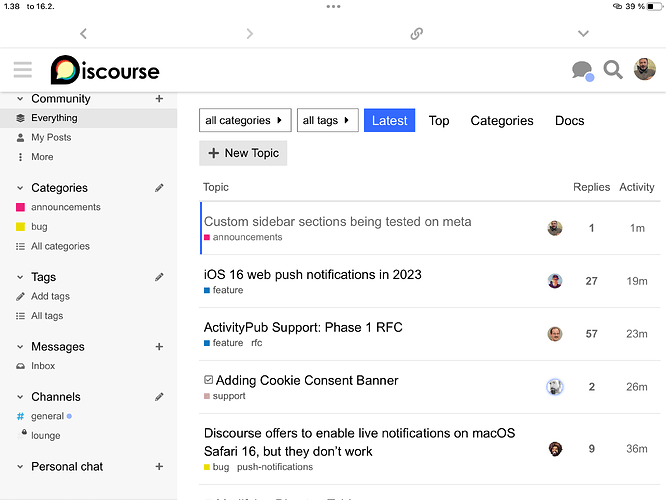Open topic iOS 16 web push notifications
The image size is (666, 500).
[313, 274]
